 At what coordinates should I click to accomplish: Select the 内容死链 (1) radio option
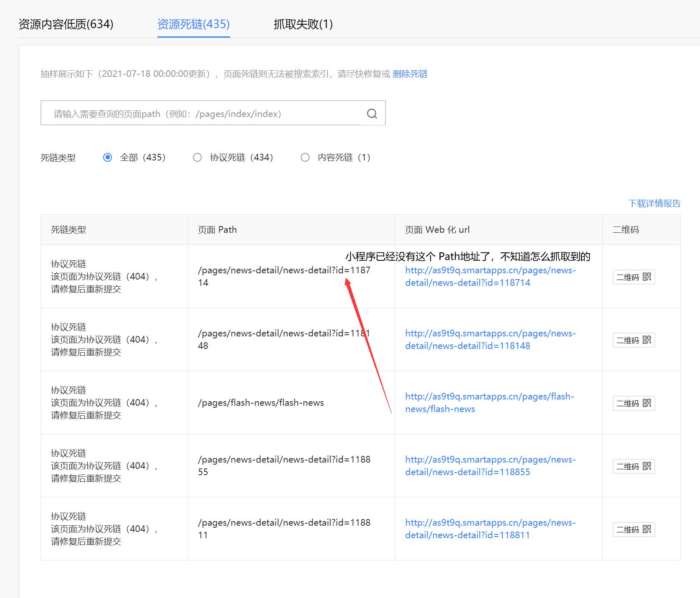(305, 158)
